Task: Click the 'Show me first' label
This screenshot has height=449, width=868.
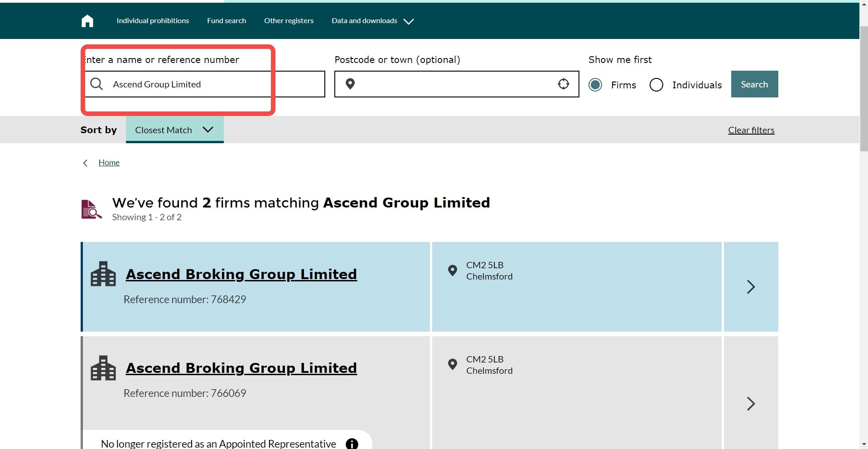Action: tap(620, 60)
